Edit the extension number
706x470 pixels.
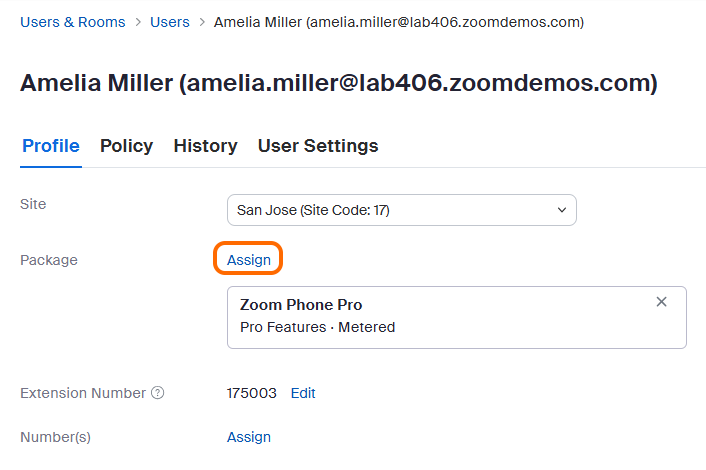303,393
